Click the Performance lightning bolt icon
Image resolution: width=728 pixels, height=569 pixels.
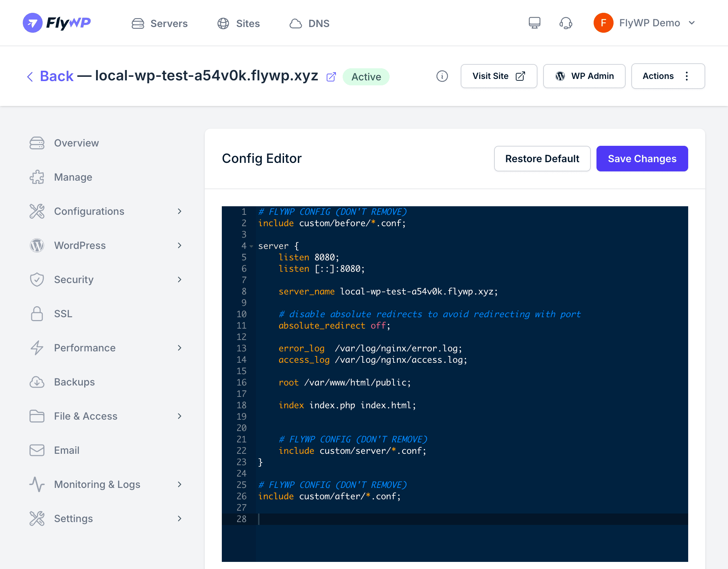coord(37,348)
